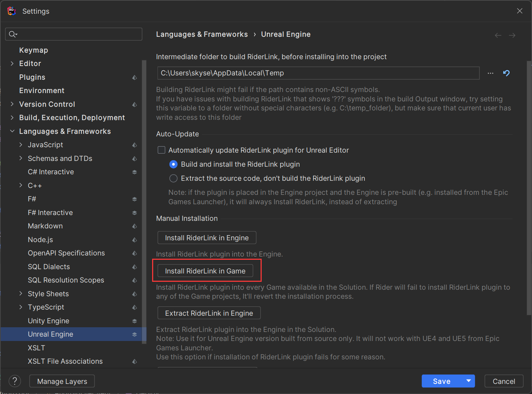Click the layer icon beside TypeScript
This screenshot has height=394, width=532.
(134, 307)
